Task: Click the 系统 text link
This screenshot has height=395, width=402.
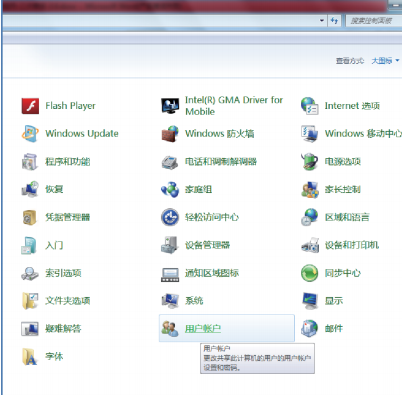Action: [x=194, y=301]
